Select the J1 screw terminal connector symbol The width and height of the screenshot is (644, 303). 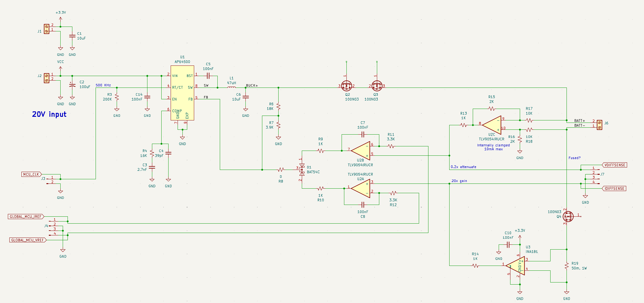[x=46, y=29]
